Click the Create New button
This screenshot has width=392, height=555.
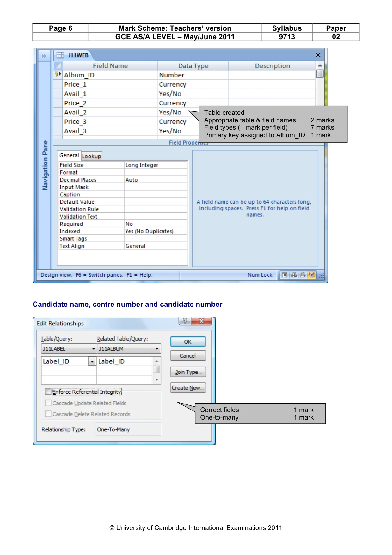pos(188,388)
